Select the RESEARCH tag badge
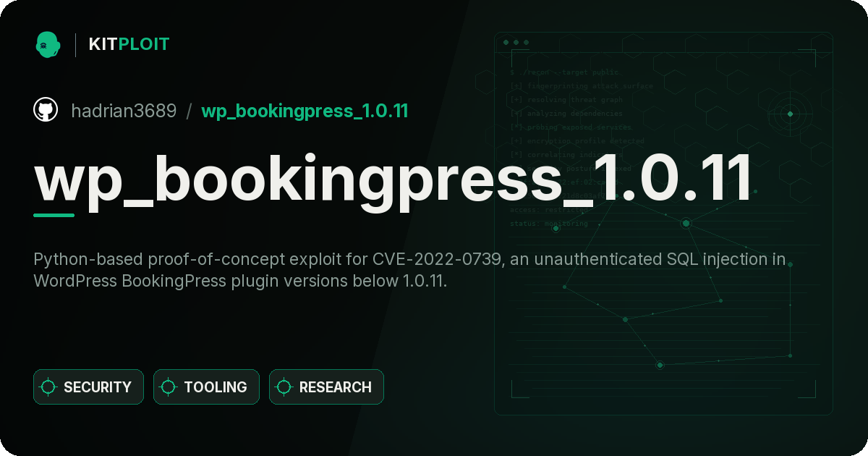 (x=326, y=387)
